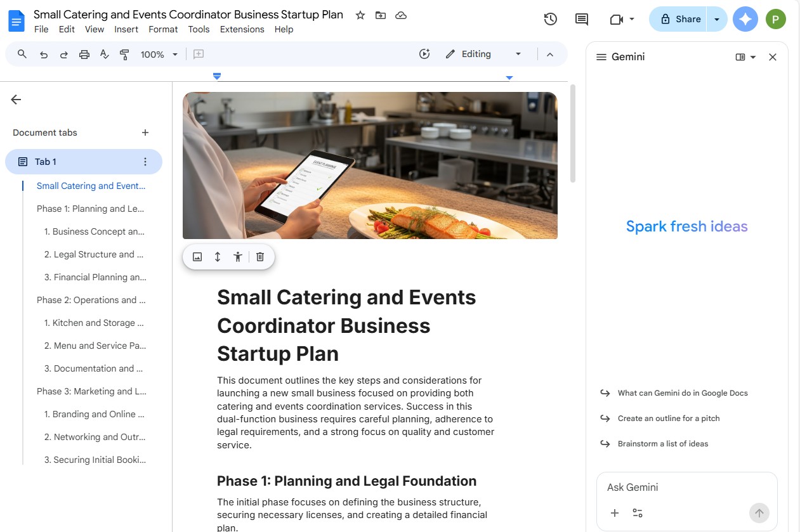Viewport: 800px width, 532px height.
Task: Open the zoom level dropdown
Action: coord(157,54)
